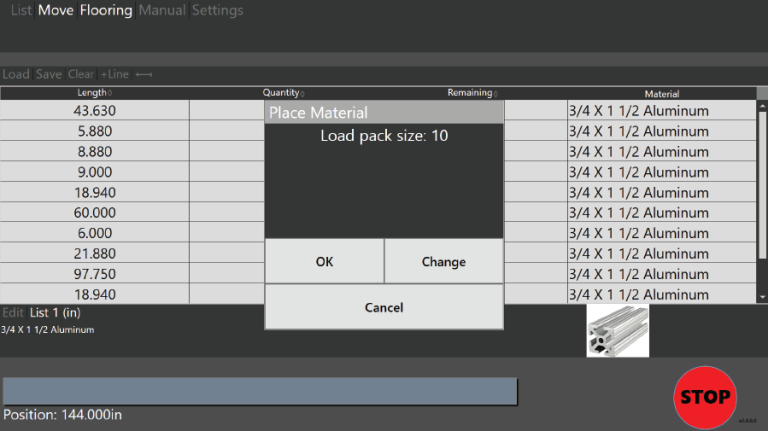Image resolution: width=768 pixels, height=431 pixels.
Task: Select the 5.880 length cell
Action: click(95, 131)
